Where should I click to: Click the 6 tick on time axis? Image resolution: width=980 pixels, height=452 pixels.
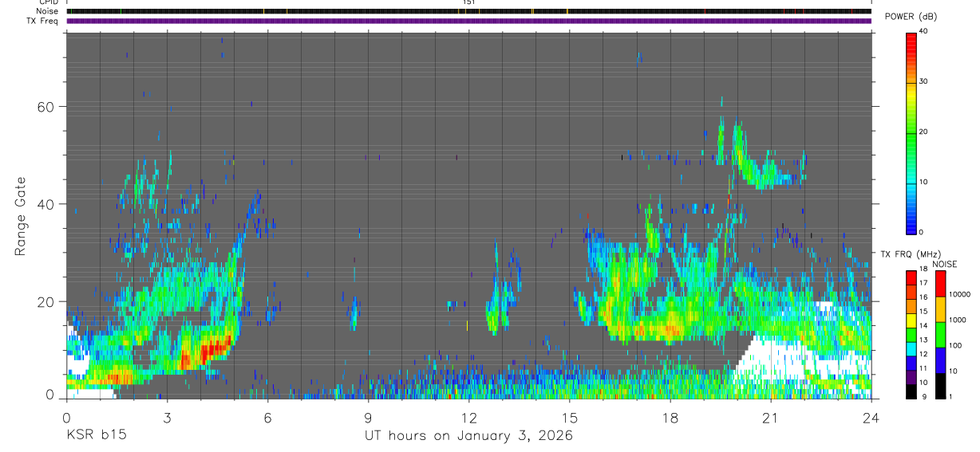(267, 417)
